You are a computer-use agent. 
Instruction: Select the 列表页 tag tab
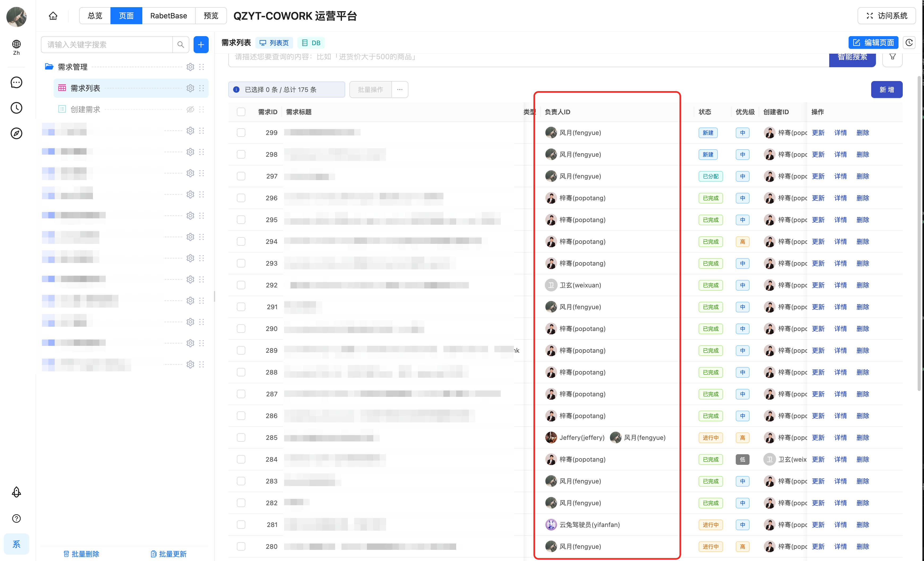click(x=274, y=43)
